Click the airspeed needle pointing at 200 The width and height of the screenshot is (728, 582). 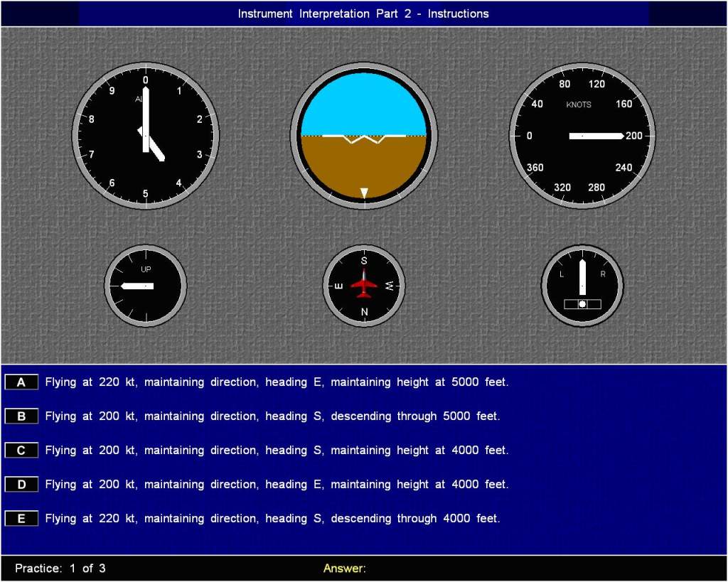pyautogui.click(x=596, y=136)
